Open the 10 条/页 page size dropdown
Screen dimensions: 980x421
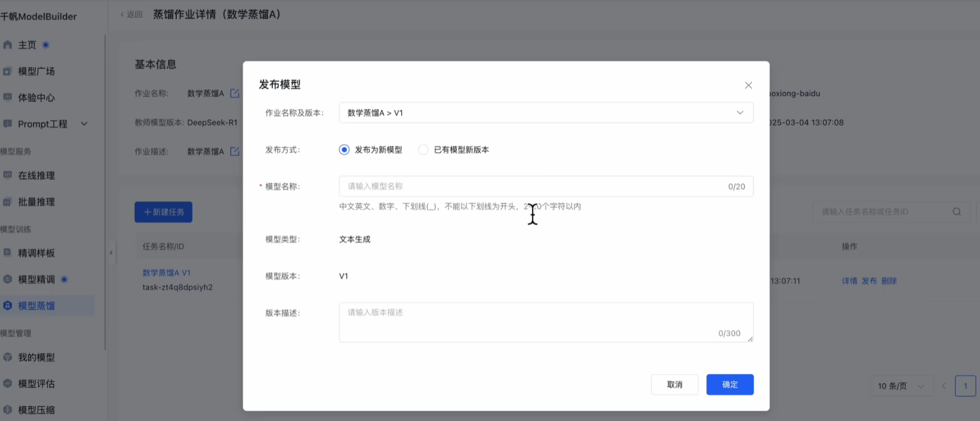point(901,386)
